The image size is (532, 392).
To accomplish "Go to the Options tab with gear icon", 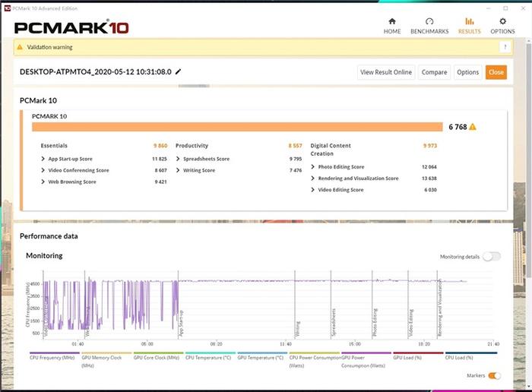I will 502,26.
